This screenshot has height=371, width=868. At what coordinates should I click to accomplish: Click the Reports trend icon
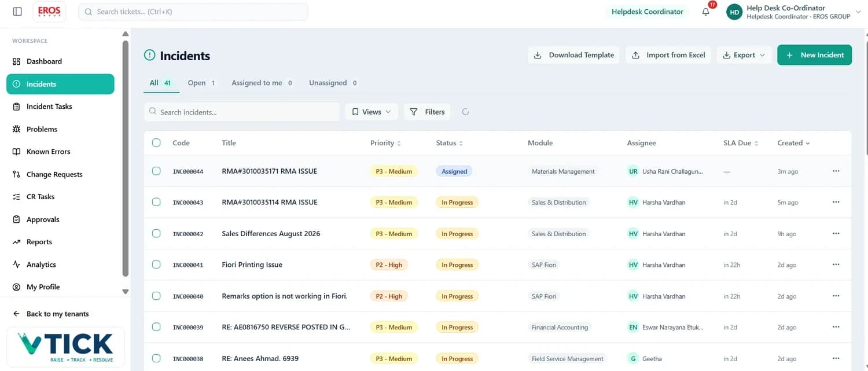(x=16, y=242)
